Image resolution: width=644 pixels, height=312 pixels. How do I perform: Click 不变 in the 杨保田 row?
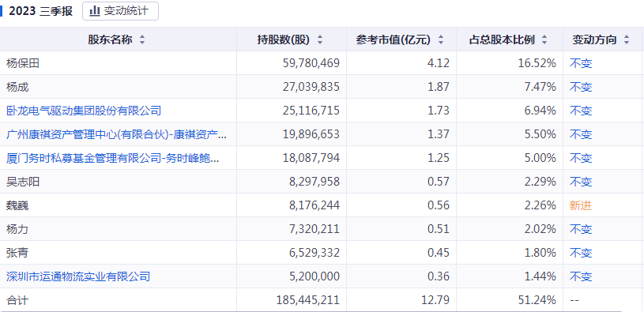tap(581, 63)
